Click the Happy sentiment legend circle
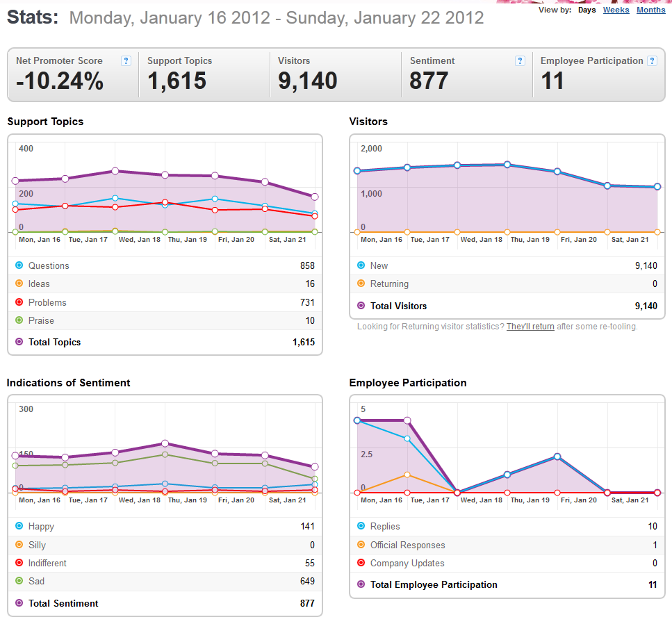The height and width of the screenshot is (624, 672). 19,526
